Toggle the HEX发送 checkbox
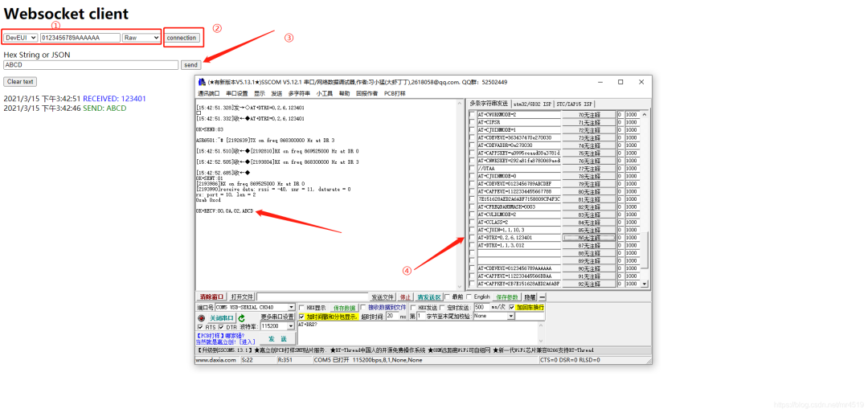Viewport: 868px width, 413px height. coord(414,307)
